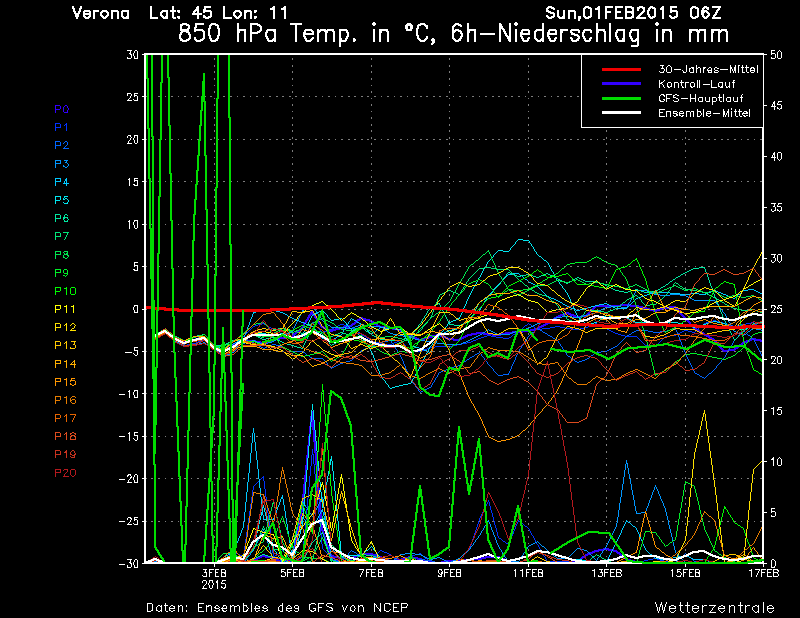Select the 15FEB date on the x-axis

click(685, 574)
